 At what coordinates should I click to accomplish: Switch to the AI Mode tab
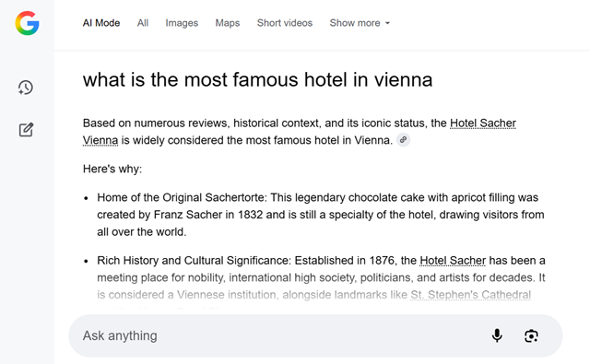[x=101, y=23]
